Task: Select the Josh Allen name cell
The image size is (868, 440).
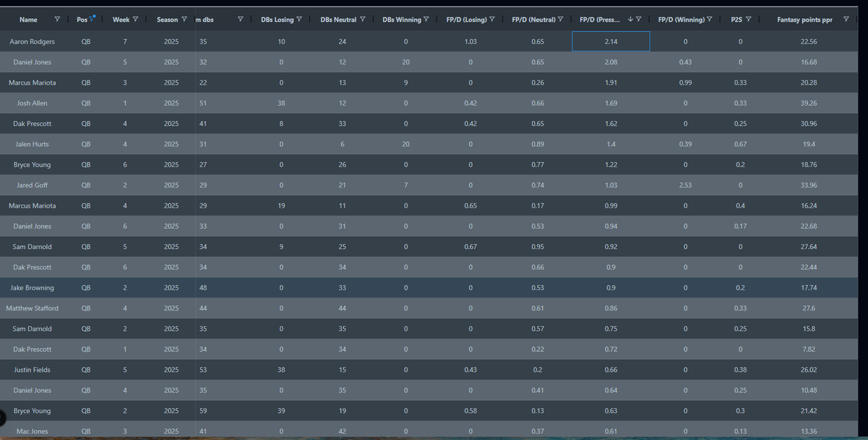Action: click(x=32, y=103)
